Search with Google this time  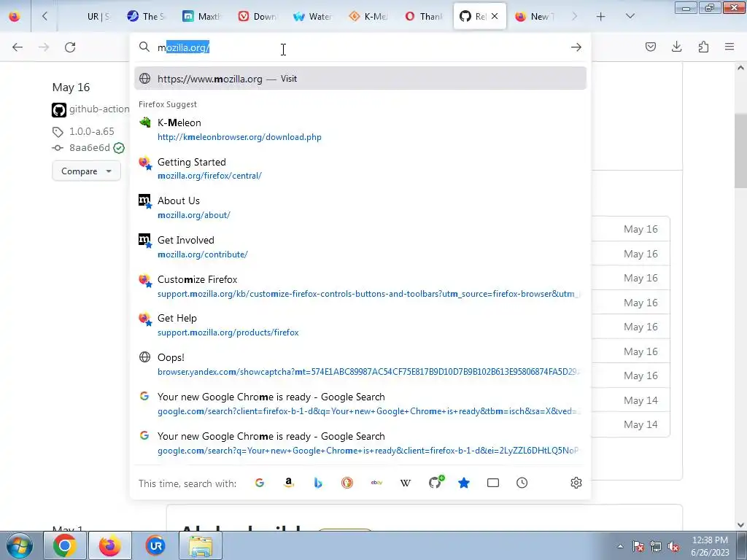pos(260,483)
